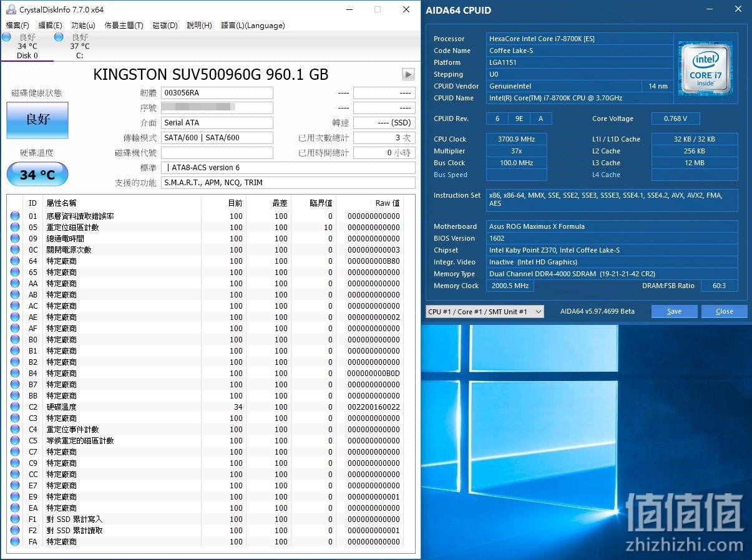The height and width of the screenshot is (560, 752).
Task: Click the status icon for attribute E7
Action: (x=15, y=485)
